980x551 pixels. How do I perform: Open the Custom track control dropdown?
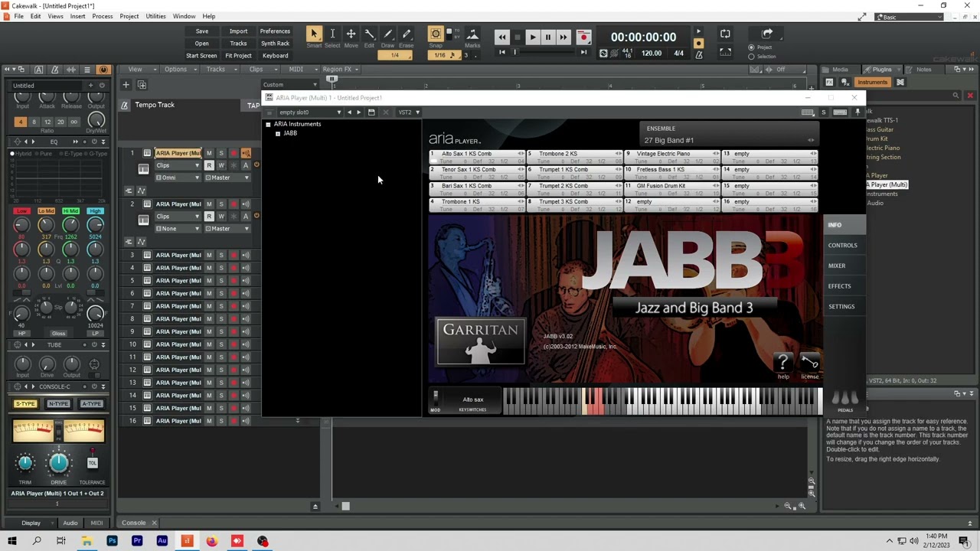click(x=289, y=84)
